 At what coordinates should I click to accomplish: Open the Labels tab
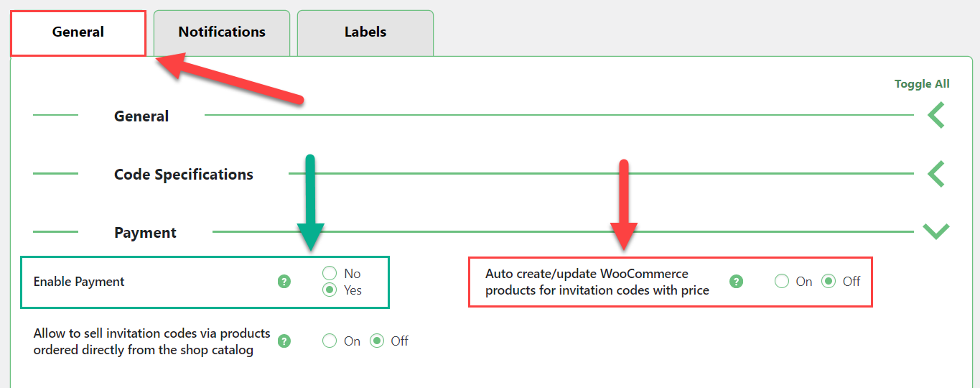point(365,32)
